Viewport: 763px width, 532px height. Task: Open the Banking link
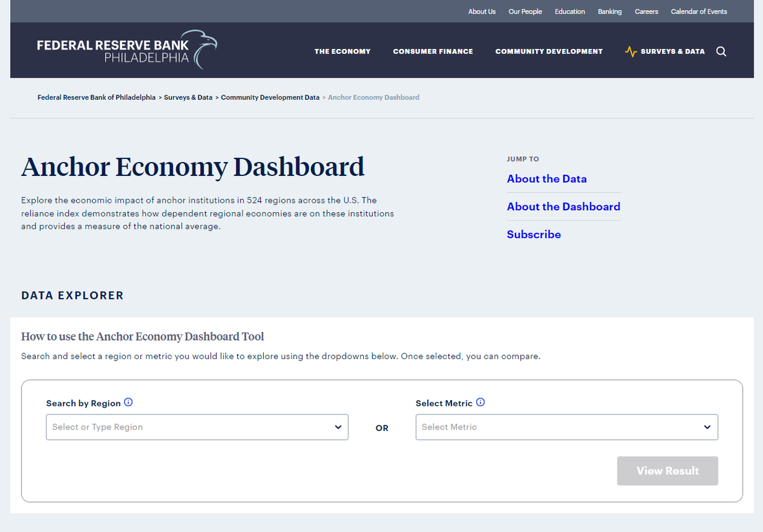(610, 11)
